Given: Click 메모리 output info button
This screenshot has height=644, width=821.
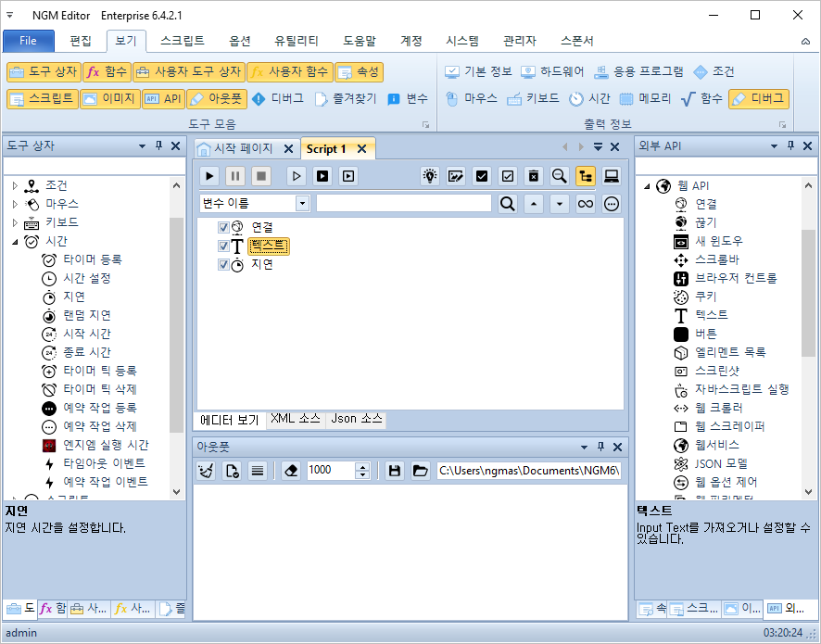Looking at the screenshot, I should click(645, 98).
